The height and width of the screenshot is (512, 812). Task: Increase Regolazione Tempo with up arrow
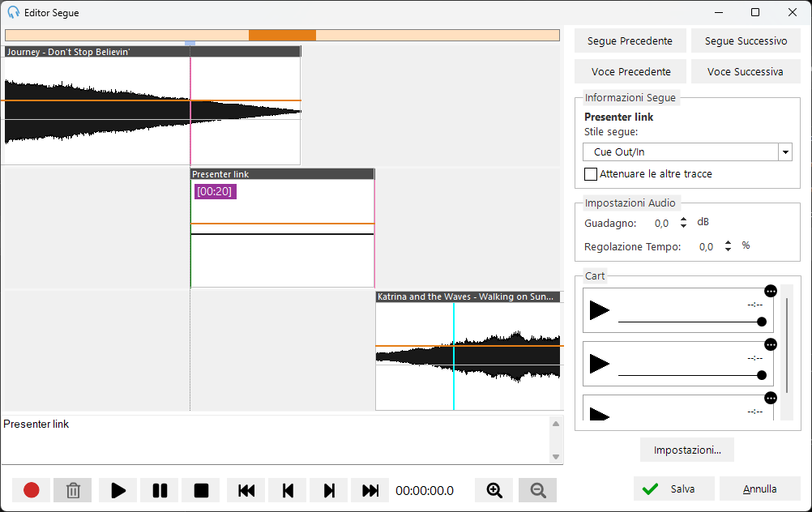coord(728,243)
